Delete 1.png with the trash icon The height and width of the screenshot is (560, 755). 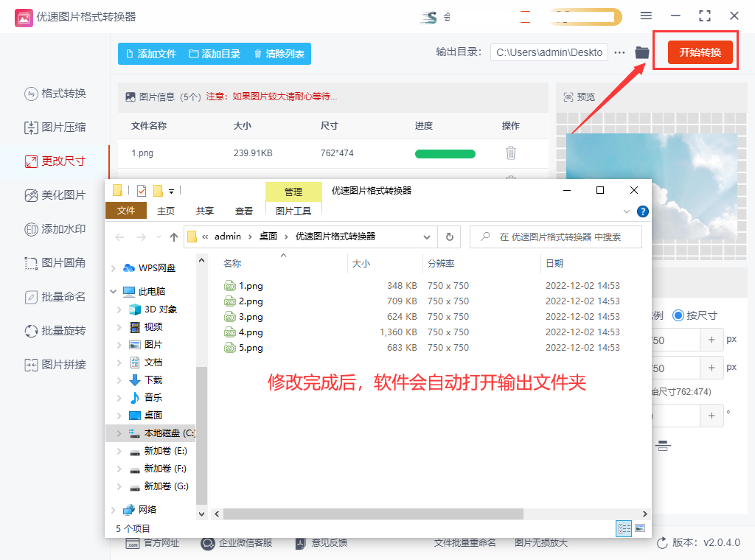[511, 153]
